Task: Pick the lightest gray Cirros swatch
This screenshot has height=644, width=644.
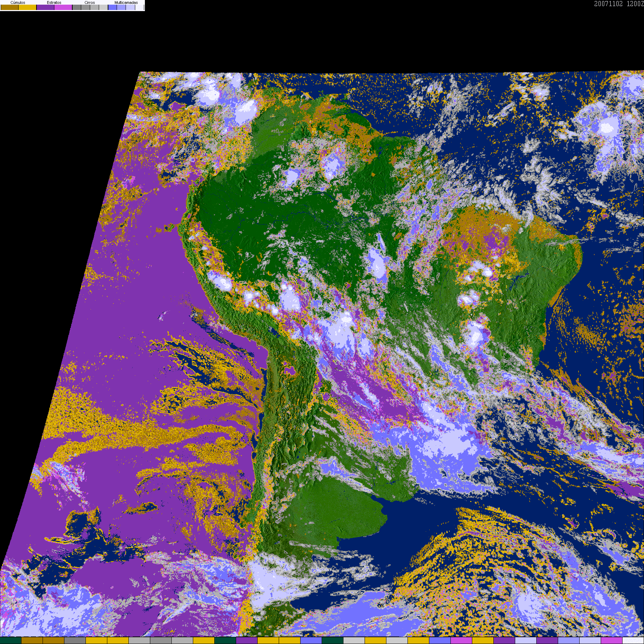Action: tap(103, 7)
